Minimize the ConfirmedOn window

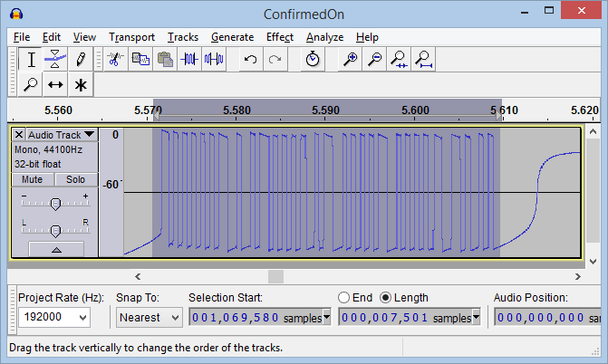(x=525, y=11)
